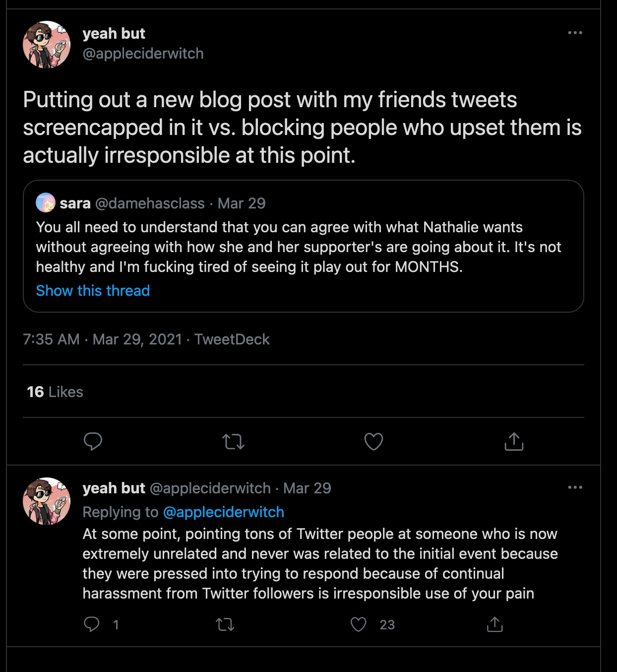Open more options on main tweet
The width and height of the screenshot is (617, 672).
tap(575, 33)
